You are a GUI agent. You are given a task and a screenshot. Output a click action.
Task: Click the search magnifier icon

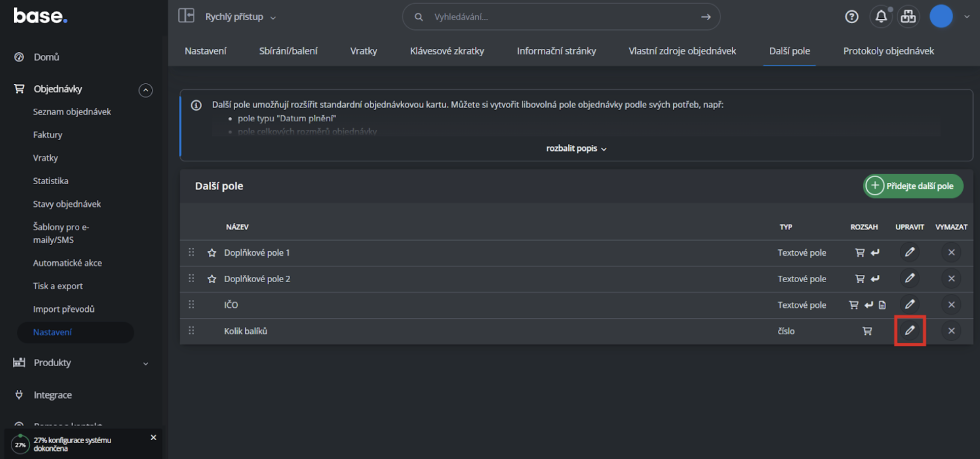(418, 17)
